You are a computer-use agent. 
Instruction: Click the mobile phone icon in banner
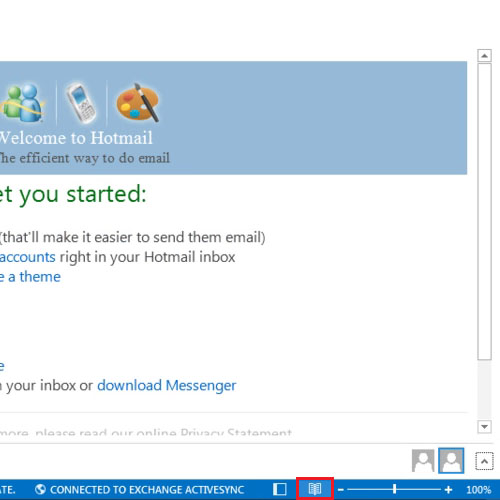tap(81, 103)
